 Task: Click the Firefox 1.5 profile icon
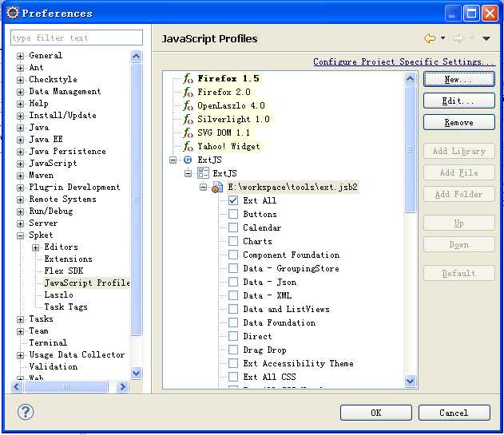tap(188, 79)
